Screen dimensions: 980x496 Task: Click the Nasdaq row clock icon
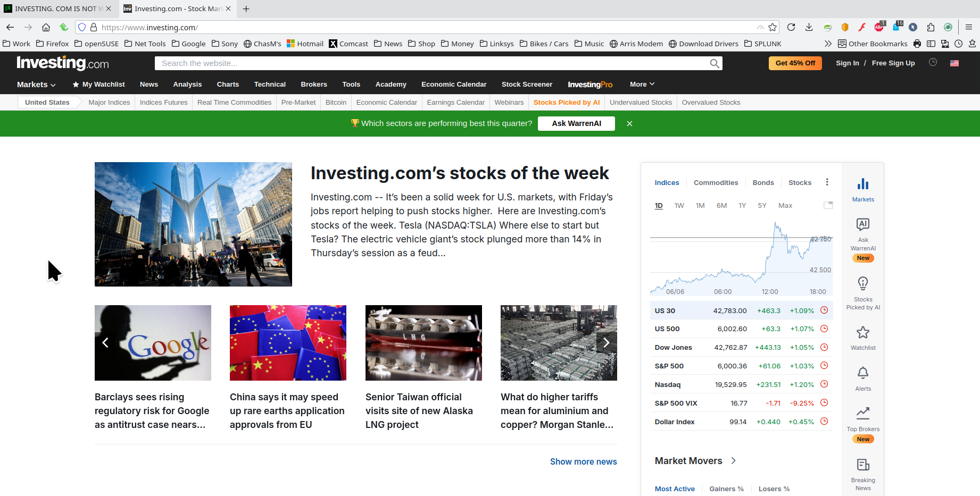(x=824, y=384)
